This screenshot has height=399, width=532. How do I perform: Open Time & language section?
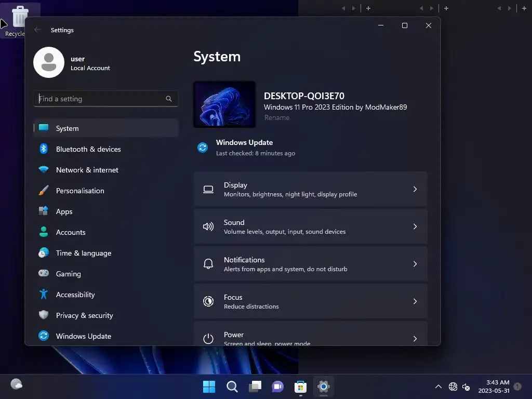pos(106,253)
